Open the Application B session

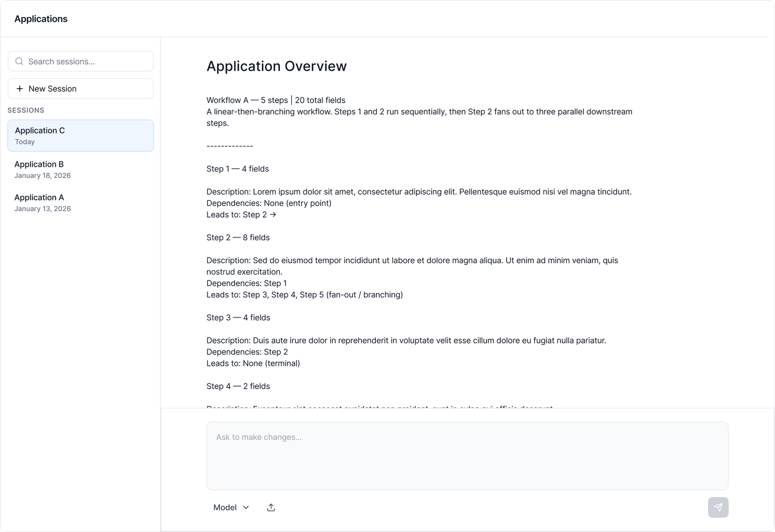[80, 170]
